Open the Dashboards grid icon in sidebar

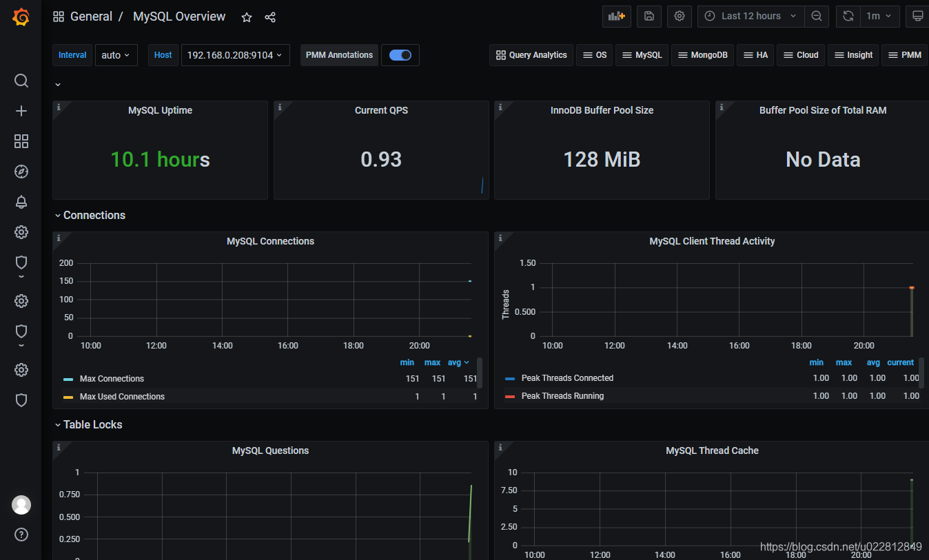coord(21,141)
